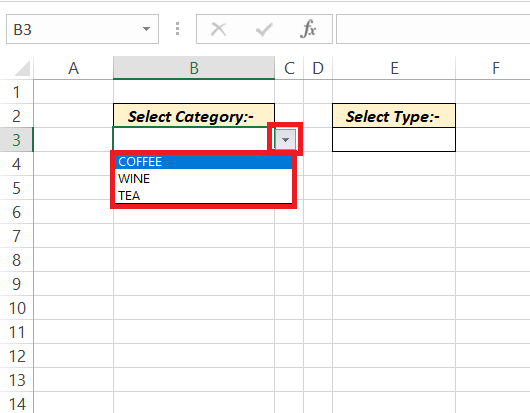This screenshot has width=530, height=413.
Task: Click the 'Select Type:-' cell
Action: (394, 116)
